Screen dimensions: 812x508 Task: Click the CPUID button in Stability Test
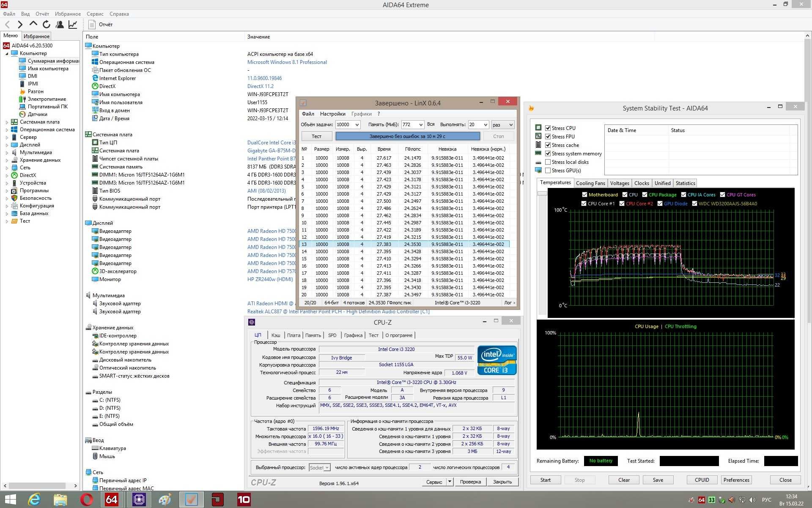click(702, 480)
